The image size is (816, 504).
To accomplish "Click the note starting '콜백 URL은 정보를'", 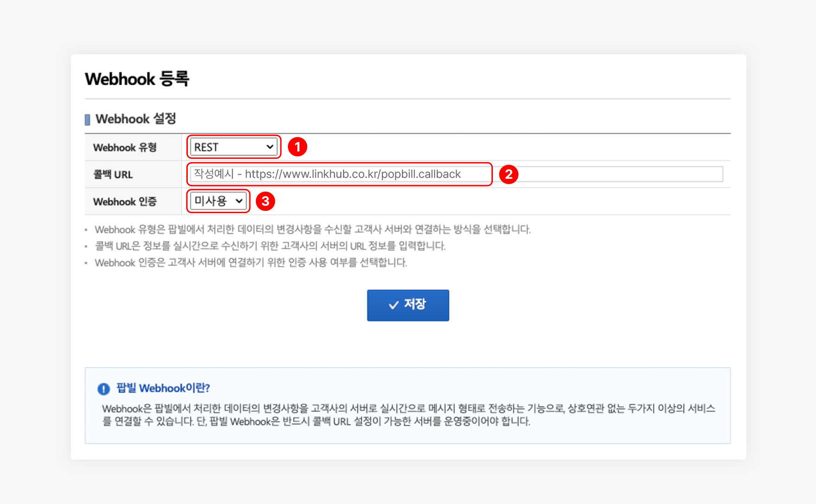I will coord(270,246).
